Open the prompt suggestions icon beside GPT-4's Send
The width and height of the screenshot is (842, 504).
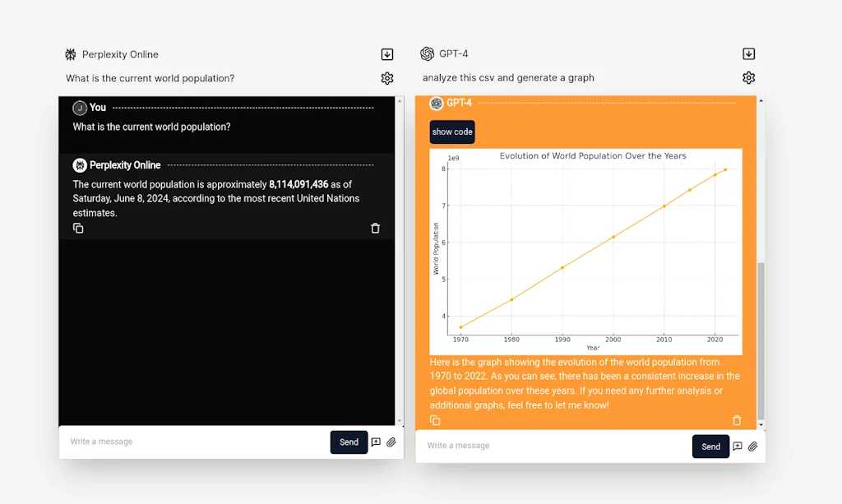[738, 446]
